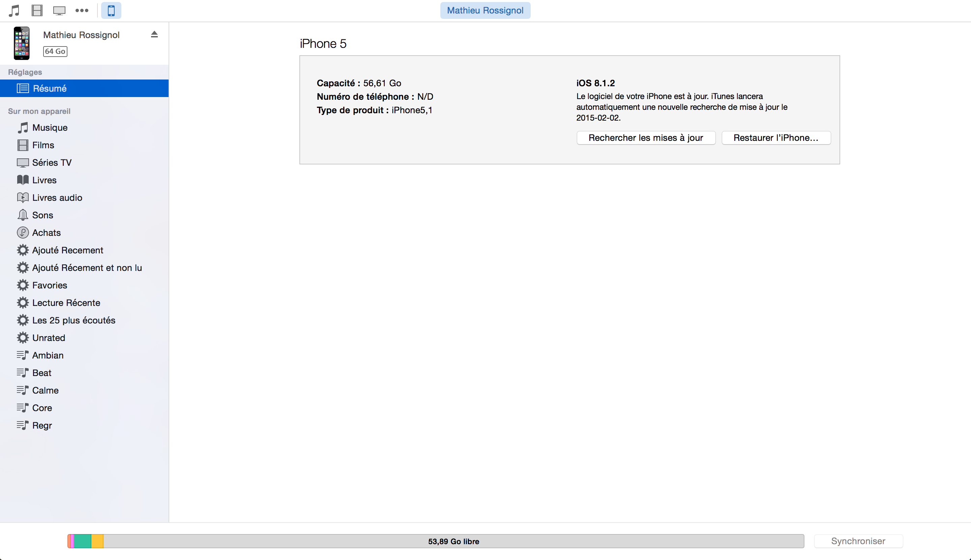Click the iPhone thumbnail in sidebar
971x560 pixels.
(x=22, y=43)
